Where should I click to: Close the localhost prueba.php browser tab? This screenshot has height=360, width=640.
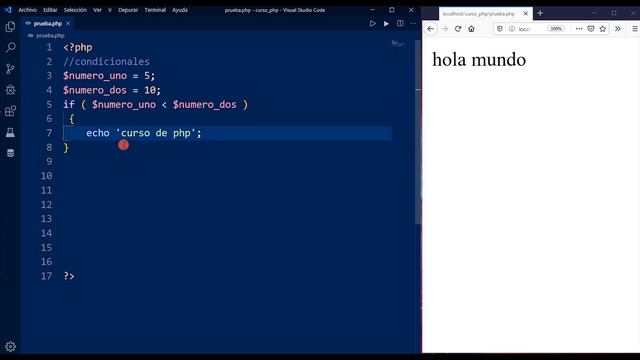tap(526, 13)
